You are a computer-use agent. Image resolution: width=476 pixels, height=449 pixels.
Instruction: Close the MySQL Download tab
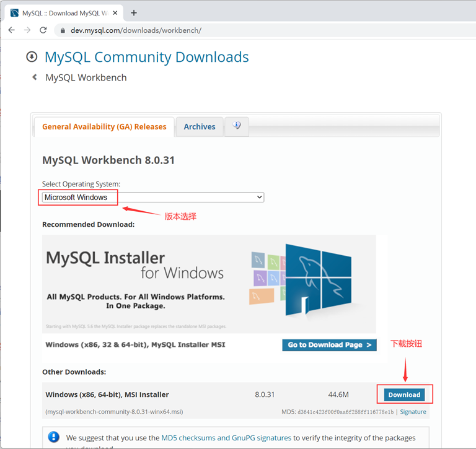pos(115,13)
